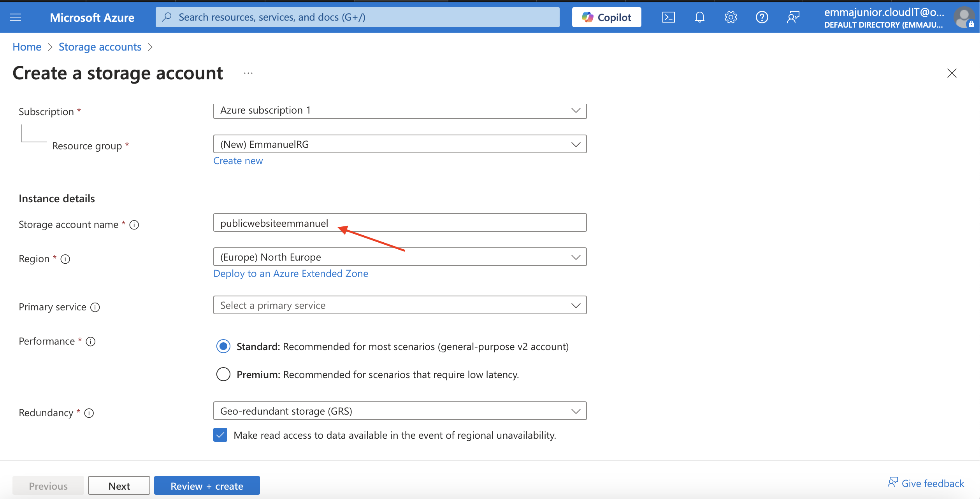Open the notifications bell
Image resolution: width=980 pixels, height=499 pixels.
[x=699, y=17]
